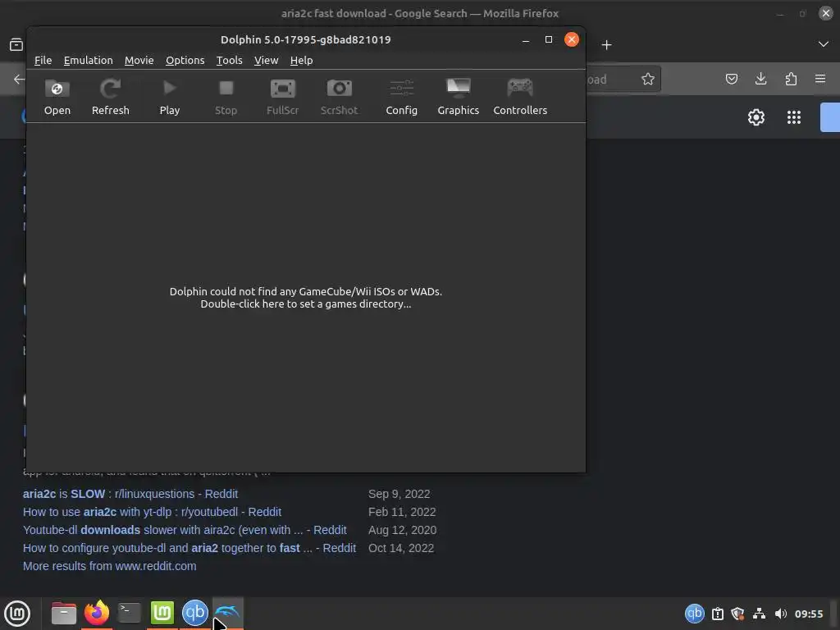Screen dimensions: 840x630
Task: Open Google apps grid
Action: (x=794, y=117)
